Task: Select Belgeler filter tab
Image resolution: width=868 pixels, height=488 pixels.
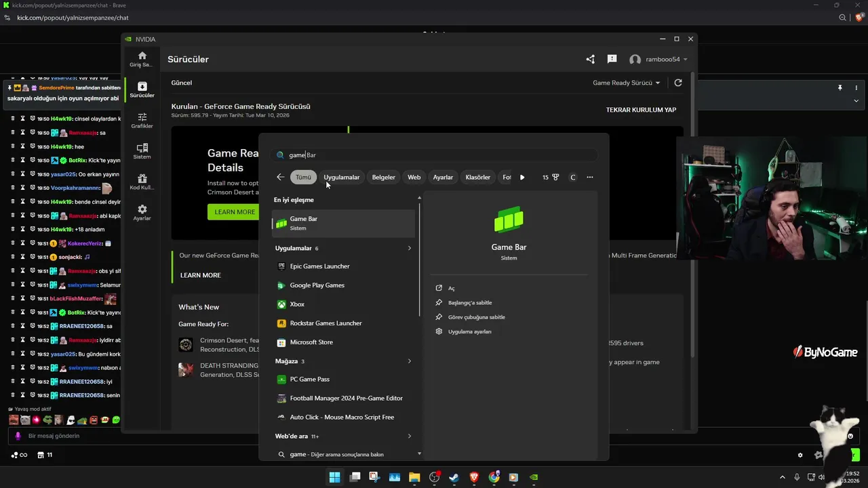Action: click(384, 178)
